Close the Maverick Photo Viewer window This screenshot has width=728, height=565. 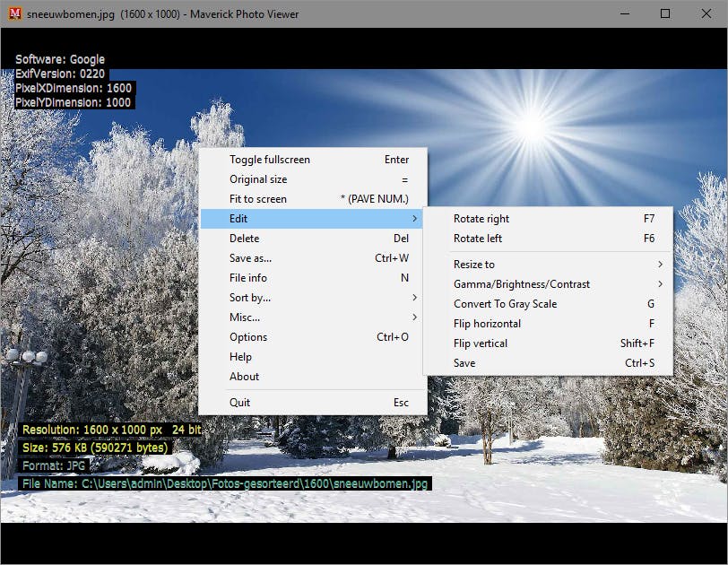706,14
